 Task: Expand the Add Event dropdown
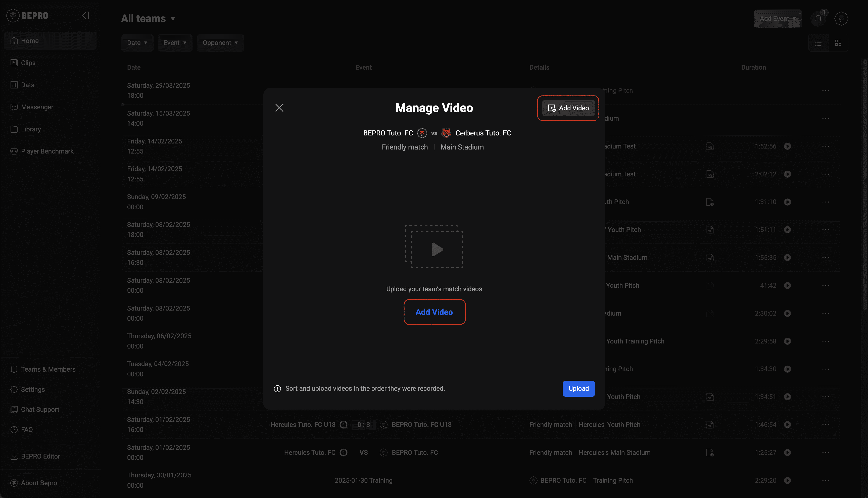coord(777,19)
